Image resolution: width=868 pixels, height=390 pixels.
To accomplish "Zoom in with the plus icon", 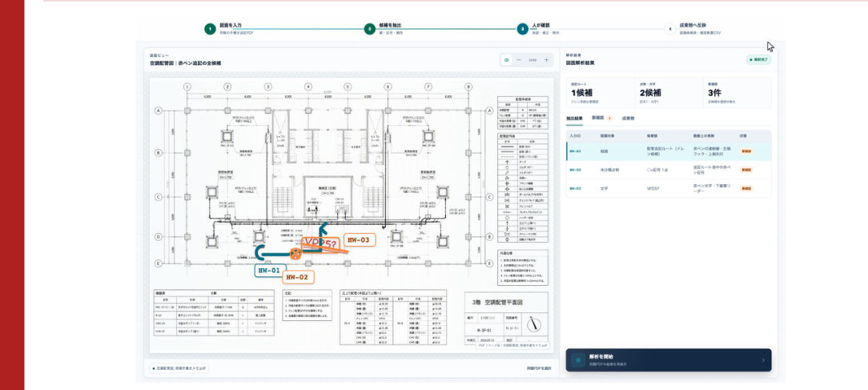I will pyautogui.click(x=546, y=60).
